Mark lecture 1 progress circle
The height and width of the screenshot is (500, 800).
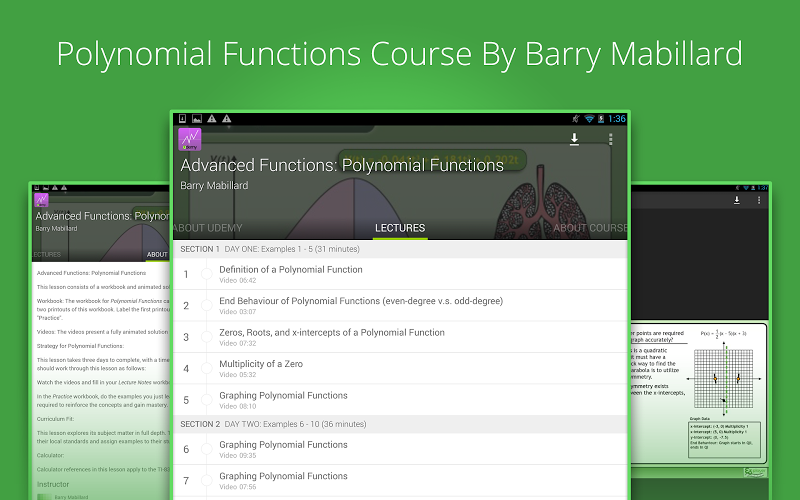click(x=207, y=274)
